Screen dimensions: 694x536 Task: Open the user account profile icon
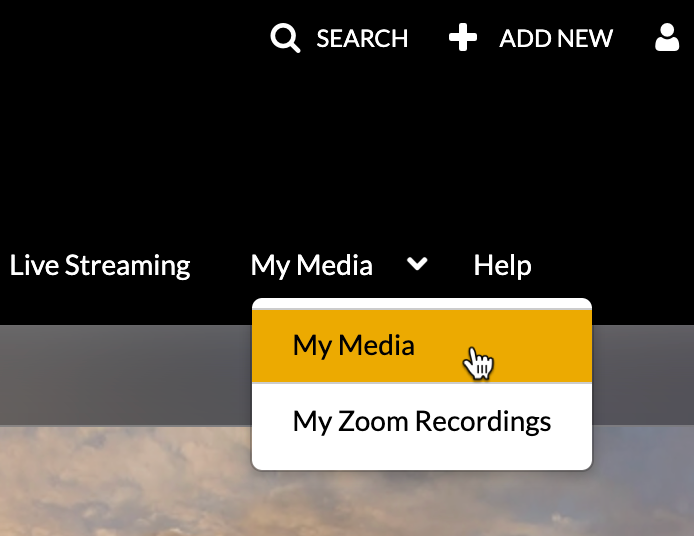(x=667, y=39)
